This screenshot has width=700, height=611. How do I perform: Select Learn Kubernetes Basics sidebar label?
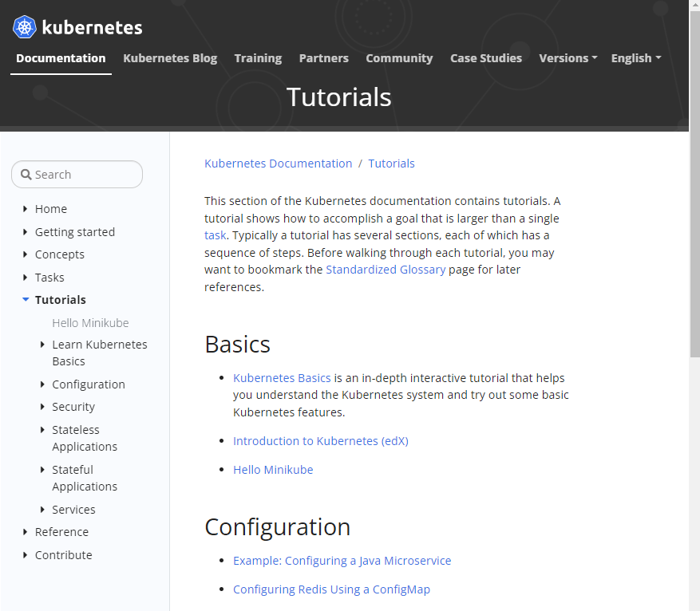click(100, 353)
